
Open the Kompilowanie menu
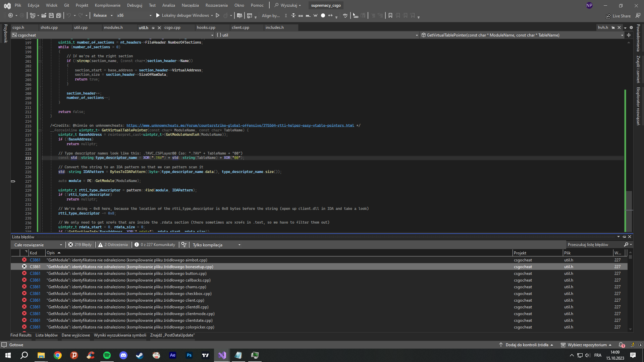point(107,5)
